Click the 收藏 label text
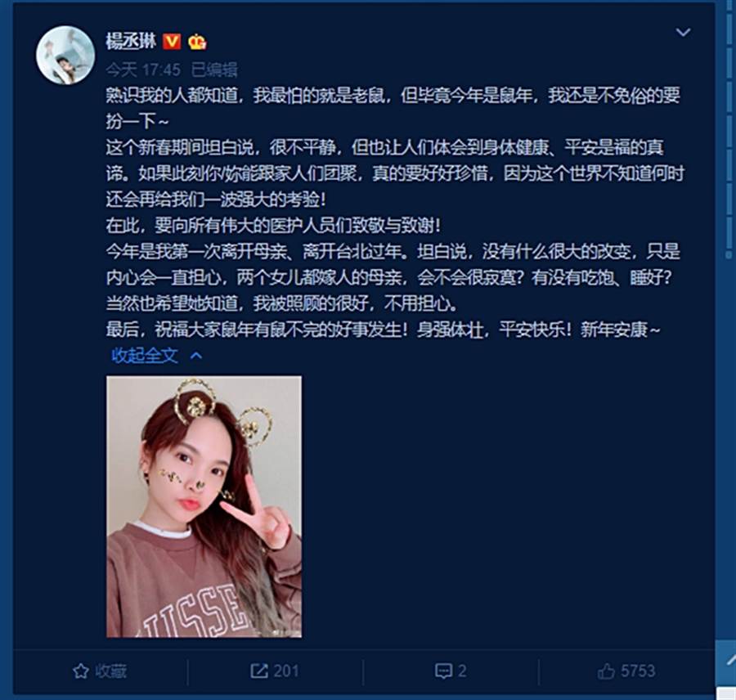The width and height of the screenshot is (736, 700). pos(110,671)
